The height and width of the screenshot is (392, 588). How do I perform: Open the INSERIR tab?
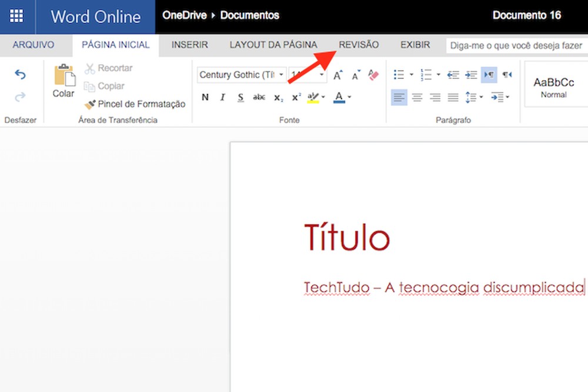click(189, 45)
